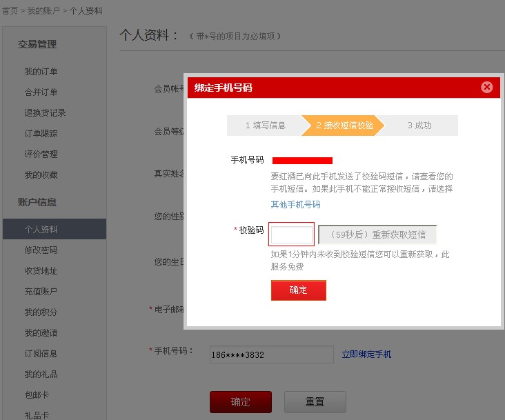Open 我的积分 in sidebar

tap(41, 312)
